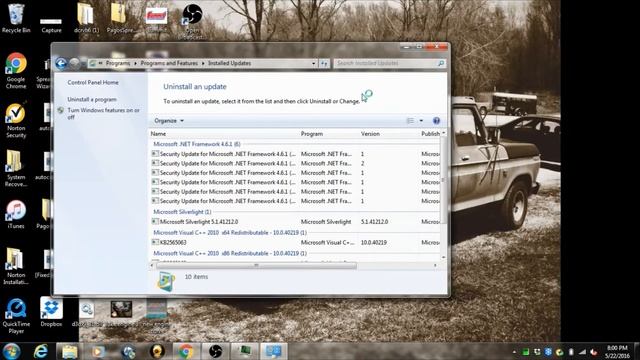Select the Microsoft Silverlight 5.1.41212.0 row
This screenshot has height=360, width=640.
295,222
